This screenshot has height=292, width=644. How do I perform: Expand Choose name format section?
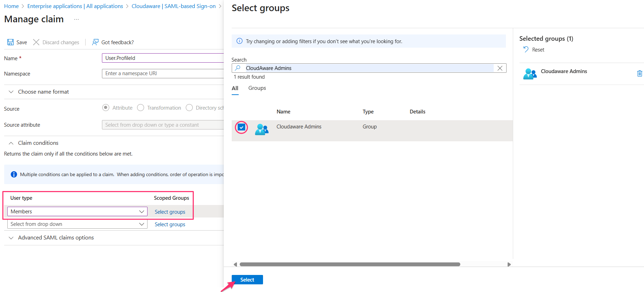tap(11, 92)
